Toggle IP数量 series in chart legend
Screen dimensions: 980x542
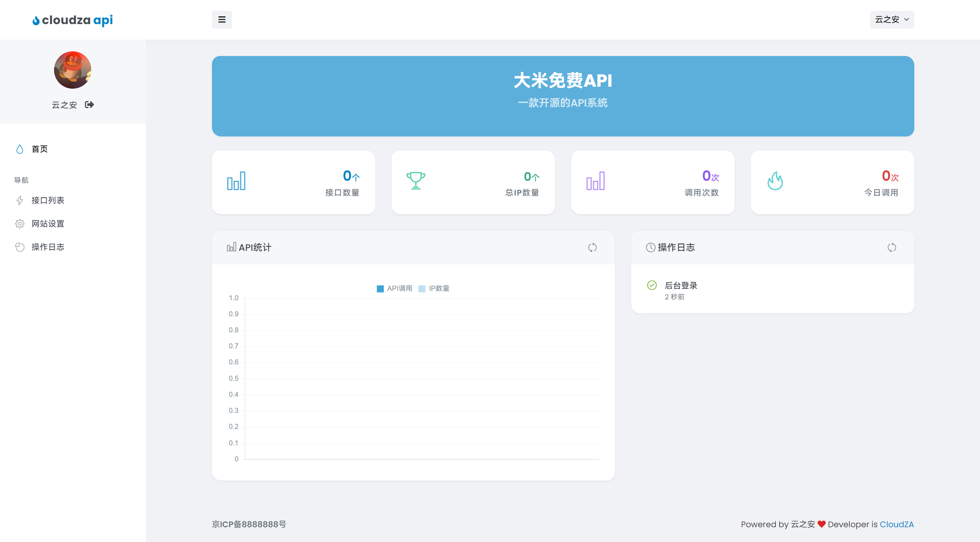pyautogui.click(x=434, y=288)
